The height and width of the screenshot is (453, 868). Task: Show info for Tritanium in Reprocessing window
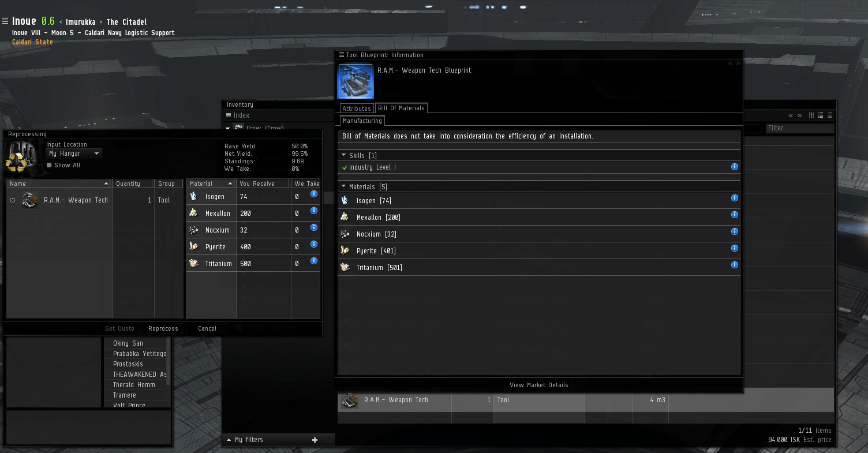314,261
